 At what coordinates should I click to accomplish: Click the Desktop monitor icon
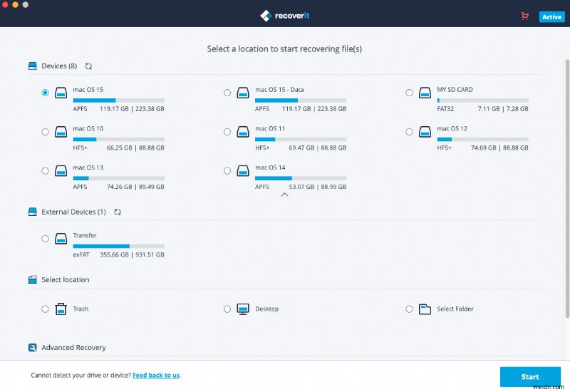coord(243,309)
